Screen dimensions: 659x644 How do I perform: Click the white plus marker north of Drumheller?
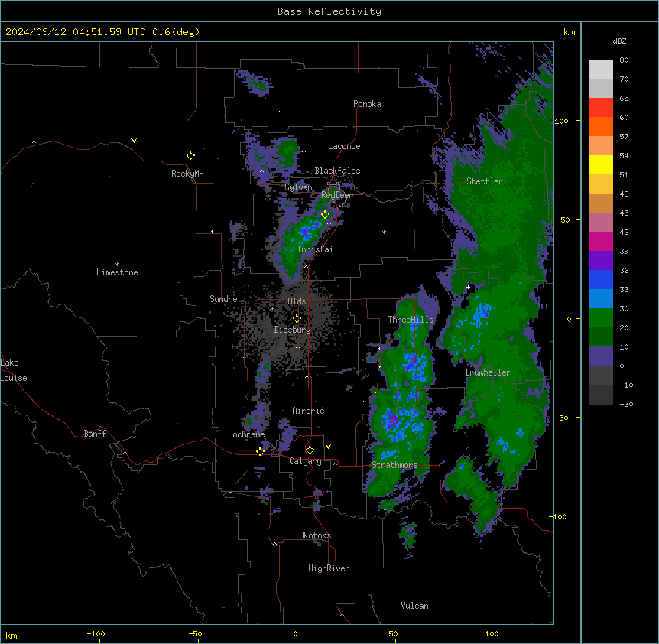468,287
